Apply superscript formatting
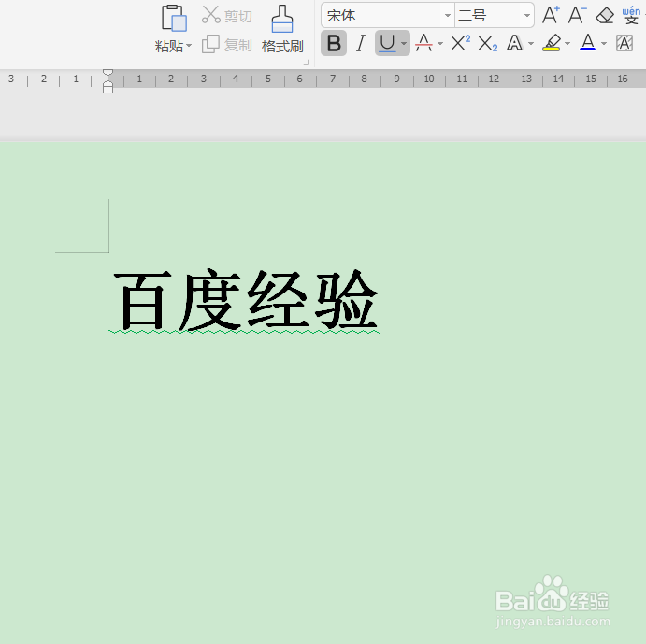646x644 pixels. click(460, 43)
